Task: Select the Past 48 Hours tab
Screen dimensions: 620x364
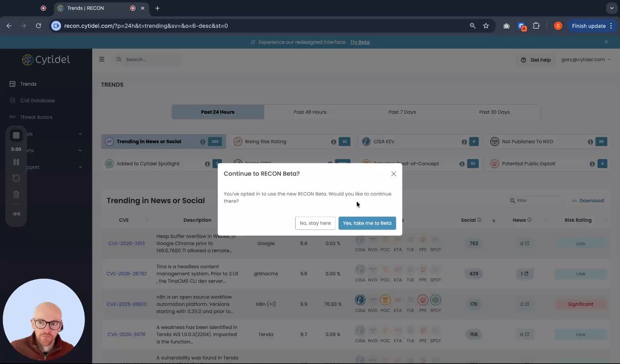Action: pos(310,112)
